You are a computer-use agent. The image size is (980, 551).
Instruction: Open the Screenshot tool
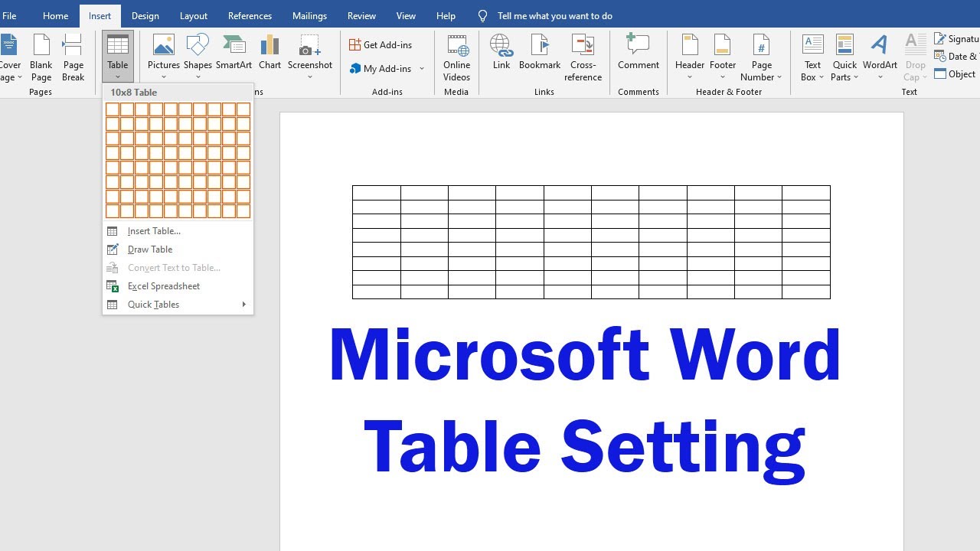coord(310,57)
